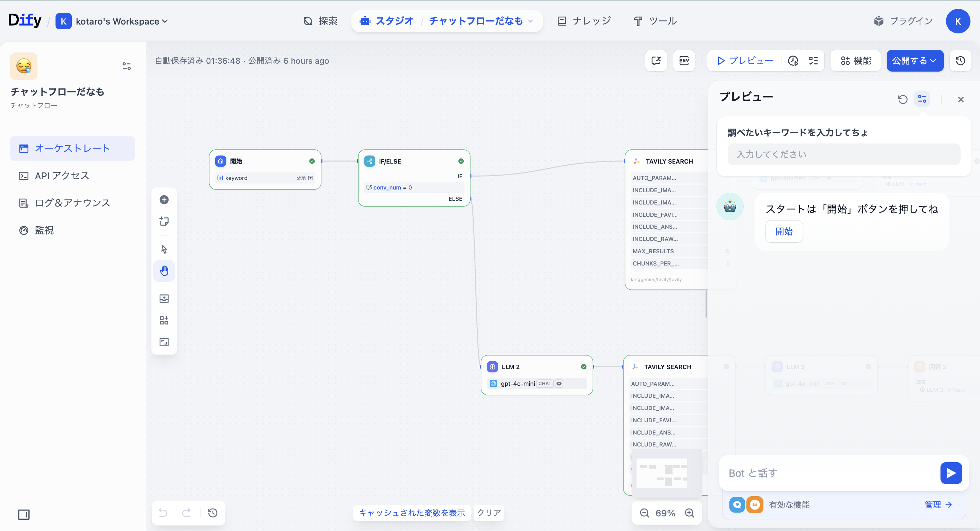Click the workflow minimap thumbnail
Image resolution: width=980 pixels, height=531 pixels.
(667, 473)
